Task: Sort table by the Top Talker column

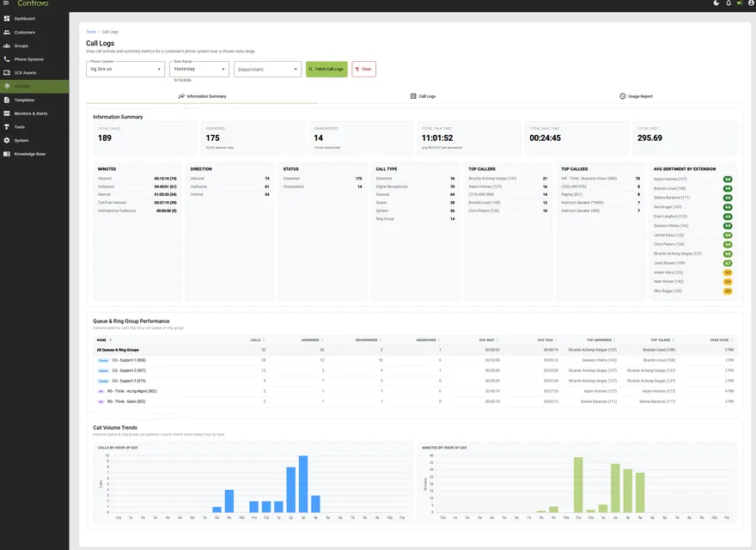Action: [662, 340]
